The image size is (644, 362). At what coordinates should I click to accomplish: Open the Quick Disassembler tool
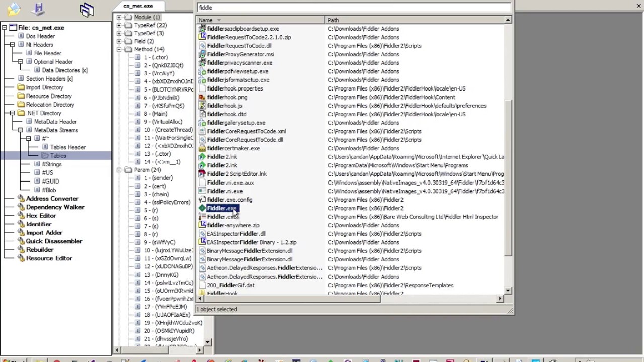coord(54,241)
